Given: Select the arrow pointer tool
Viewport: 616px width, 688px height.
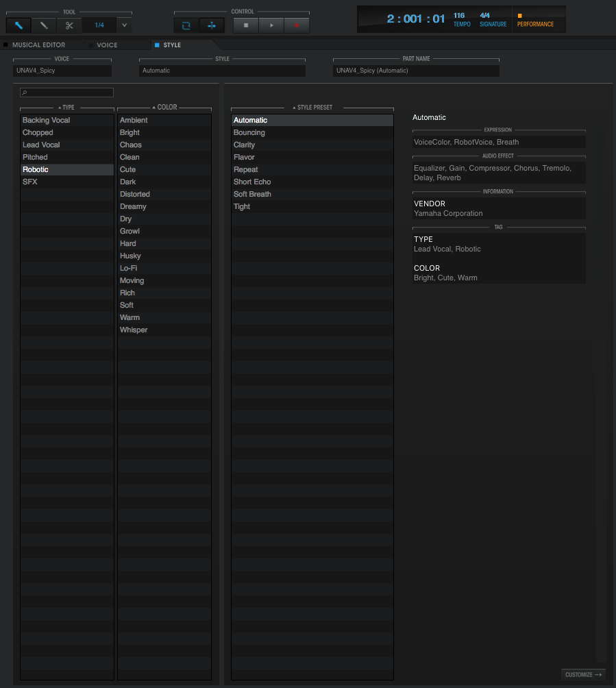Looking at the screenshot, I should (x=19, y=25).
